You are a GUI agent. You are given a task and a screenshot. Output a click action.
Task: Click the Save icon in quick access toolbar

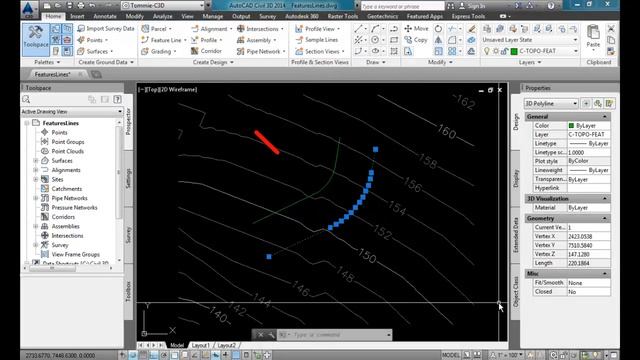(69, 6)
